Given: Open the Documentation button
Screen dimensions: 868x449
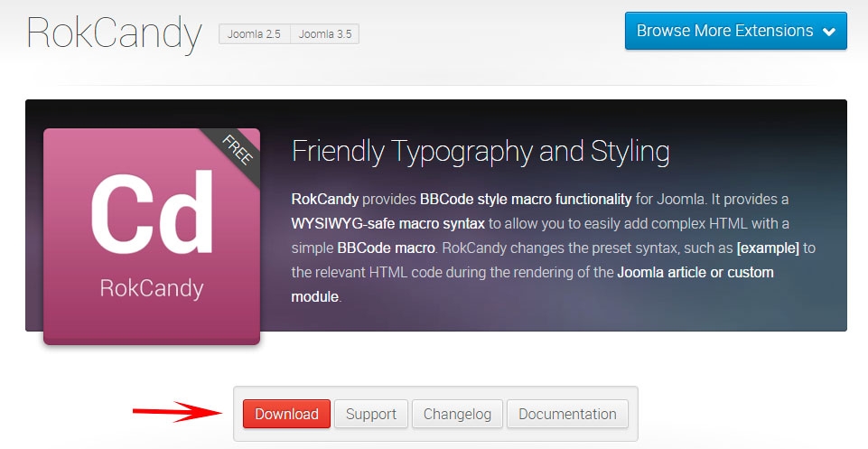Looking at the screenshot, I should (567, 414).
